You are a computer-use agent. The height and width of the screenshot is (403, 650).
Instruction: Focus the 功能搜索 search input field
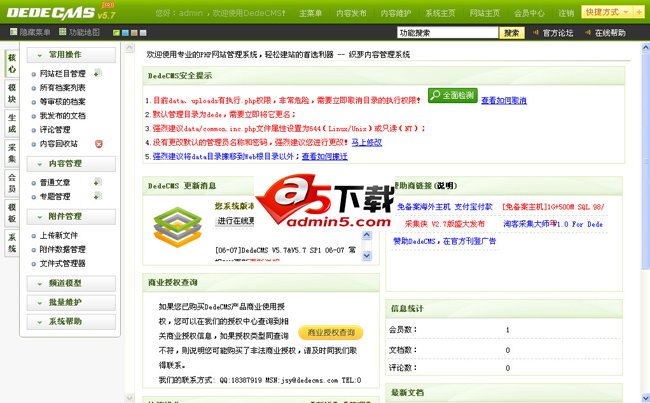447,32
